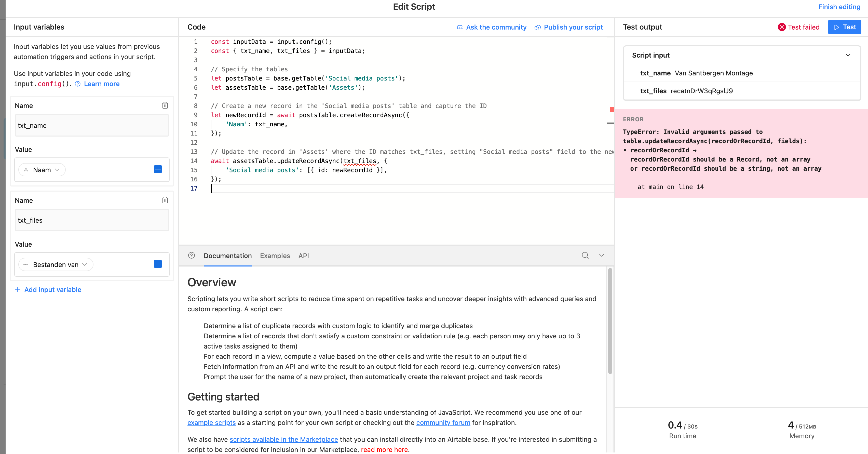Open scripts available in the Marketplace link
Image resolution: width=868 pixels, height=454 pixels.
click(x=284, y=439)
